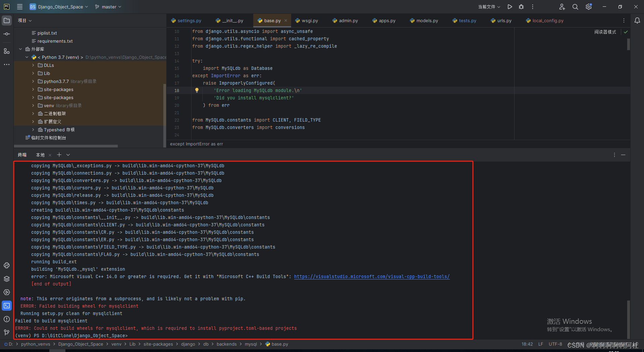Run the current file
Image resolution: width=644 pixels, height=352 pixels.
pyautogui.click(x=510, y=7)
